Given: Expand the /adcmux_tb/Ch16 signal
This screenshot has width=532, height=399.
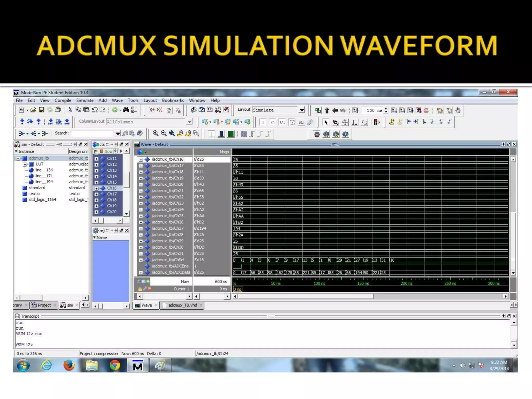Looking at the screenshot, I should coord(141,159).
